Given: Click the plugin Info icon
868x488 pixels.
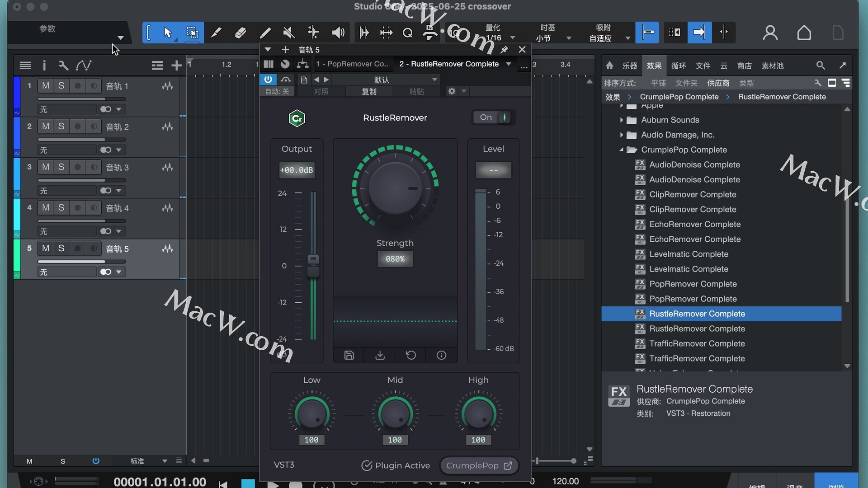Looking at the screenshot, I should tap(442, 355).
